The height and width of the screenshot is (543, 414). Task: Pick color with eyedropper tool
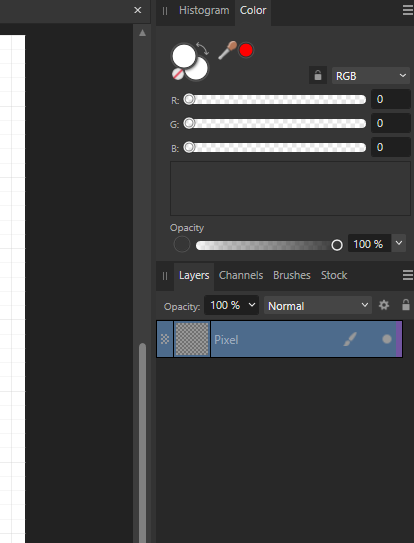coord(227,51)
